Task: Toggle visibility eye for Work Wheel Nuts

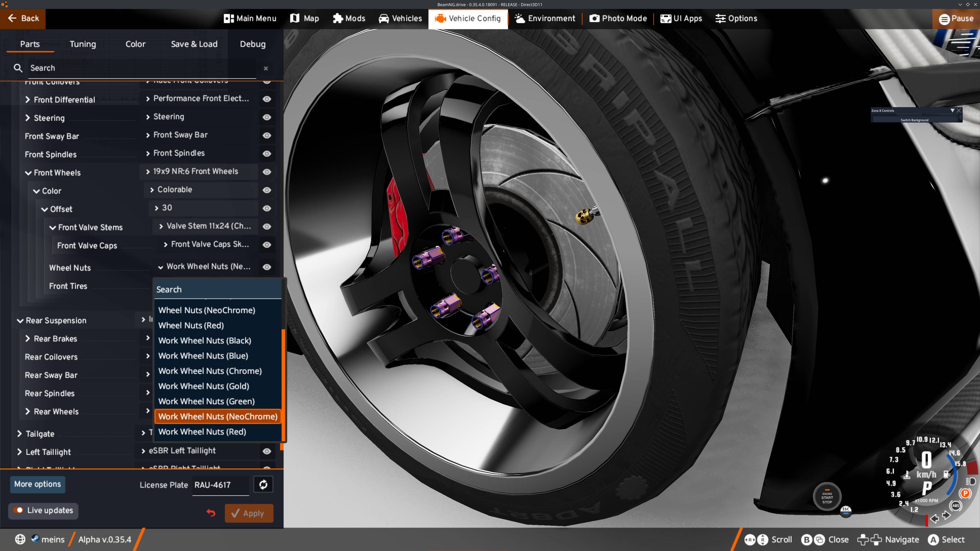Action: click(267, 267)
